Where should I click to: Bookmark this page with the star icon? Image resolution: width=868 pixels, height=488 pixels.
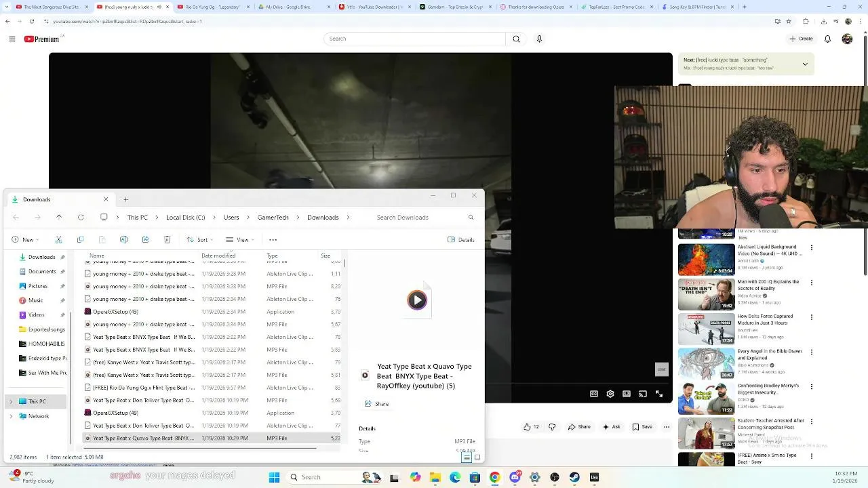tap(788, 21)
